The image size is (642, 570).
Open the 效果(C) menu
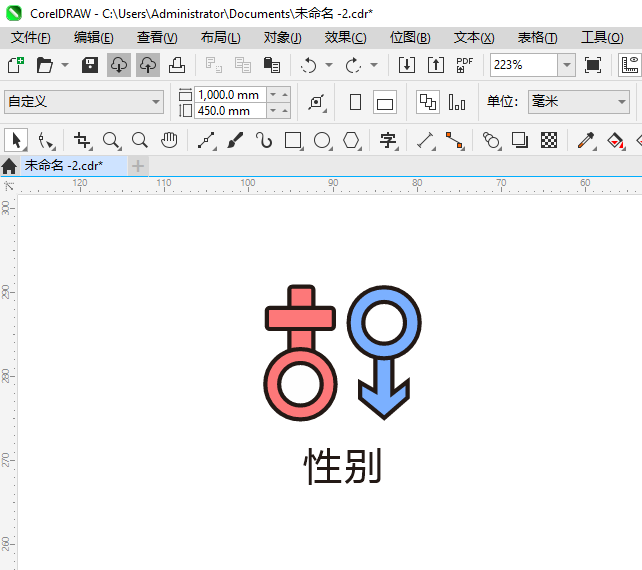coord(346,38)
